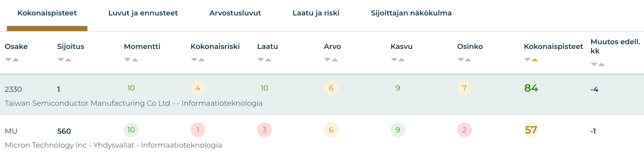Open the Luvut ja ennusteet tab
This screenshot has width=644, height=157.
coord(143,13)
